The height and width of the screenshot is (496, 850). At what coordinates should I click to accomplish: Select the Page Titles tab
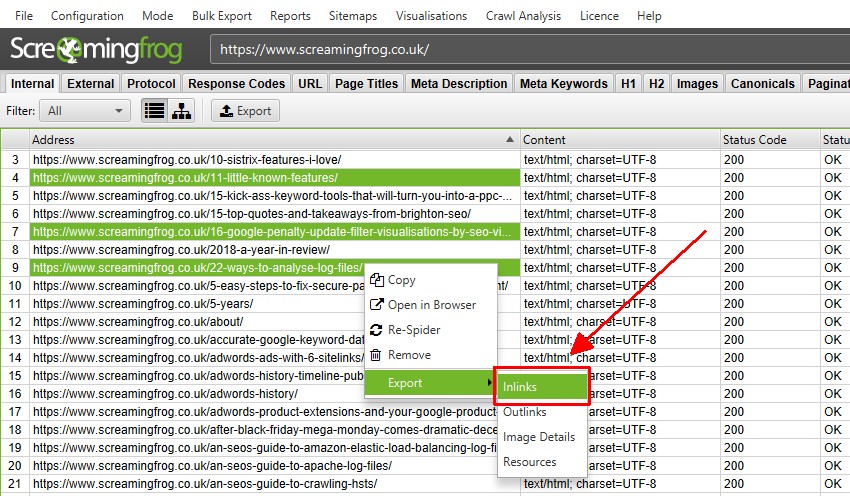(x=366, y=83)
